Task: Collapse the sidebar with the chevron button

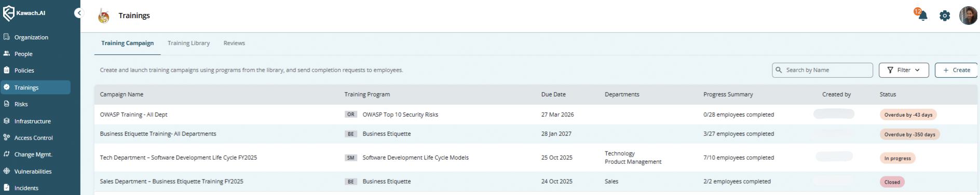Action: click(79, 13)
